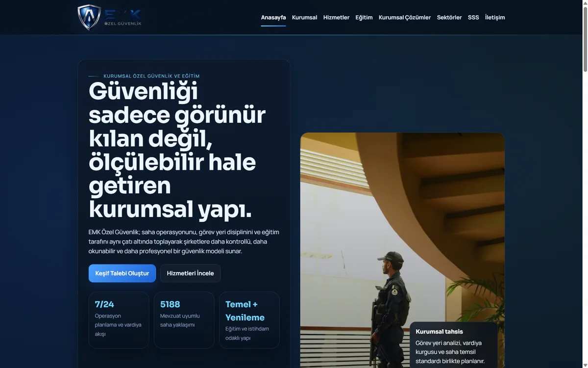Navigate to Sektörler
Image resolution: width=588 pixels, height=368 pixels.
click(449, 17)
